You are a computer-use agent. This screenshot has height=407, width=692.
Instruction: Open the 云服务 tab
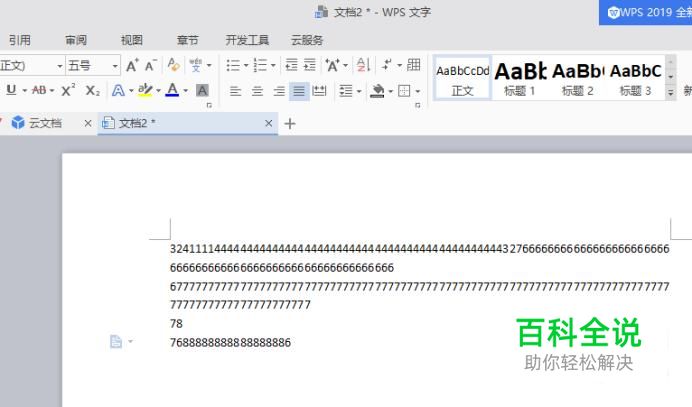click(x=307, y=40)
